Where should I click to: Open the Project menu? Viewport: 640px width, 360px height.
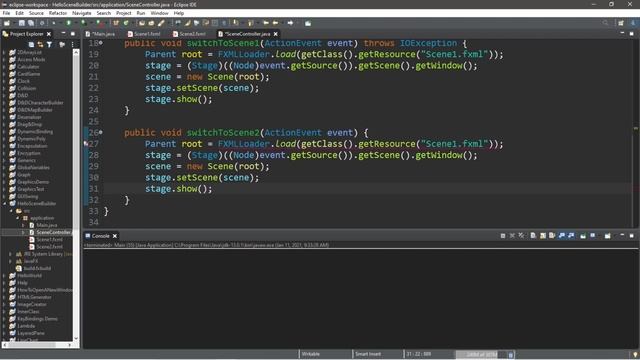[124, 13]
